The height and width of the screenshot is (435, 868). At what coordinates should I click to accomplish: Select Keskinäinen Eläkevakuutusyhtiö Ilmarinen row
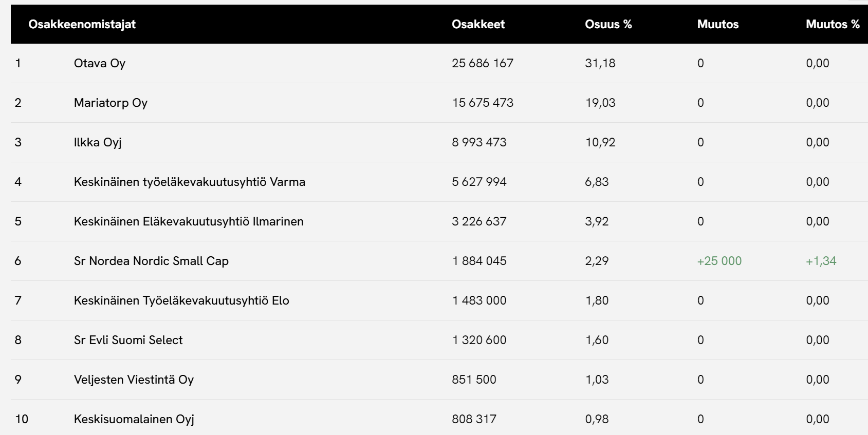click(x=189, y=221)
